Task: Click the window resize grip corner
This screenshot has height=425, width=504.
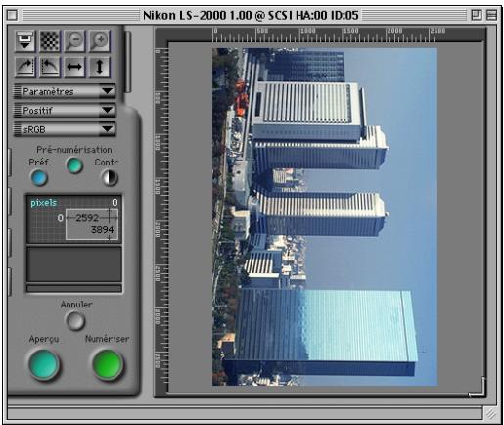Action: 490,414
